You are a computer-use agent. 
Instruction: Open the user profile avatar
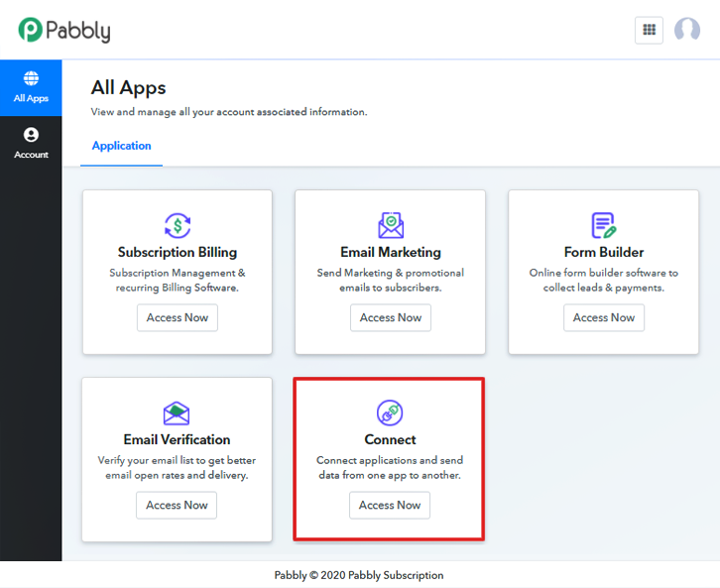tap(687, 30)
